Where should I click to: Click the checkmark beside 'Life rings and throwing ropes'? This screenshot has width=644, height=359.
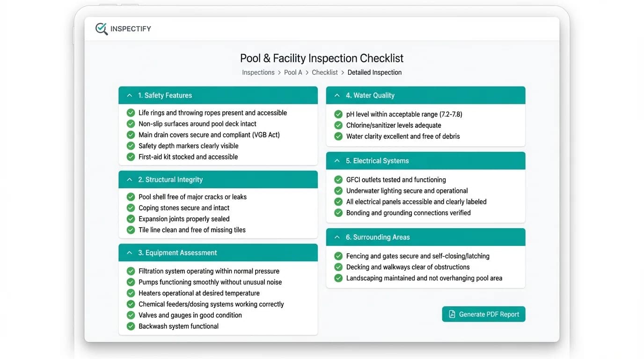131,113
